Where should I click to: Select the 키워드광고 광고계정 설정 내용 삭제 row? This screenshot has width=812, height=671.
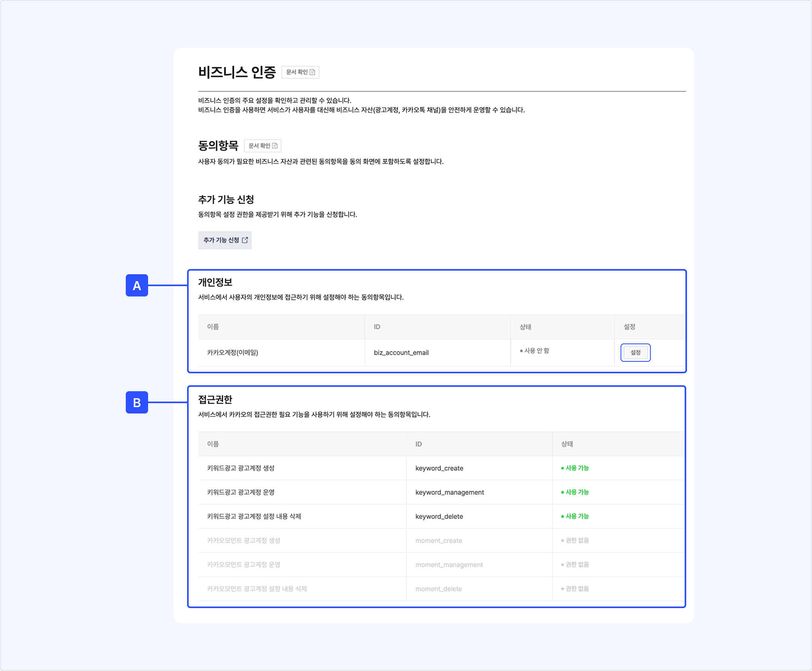click(254, 516)
